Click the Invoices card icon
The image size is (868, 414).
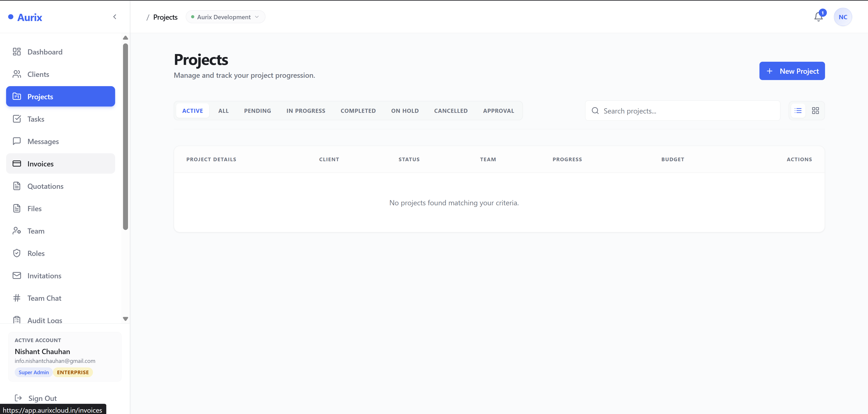tap(17, 164)
